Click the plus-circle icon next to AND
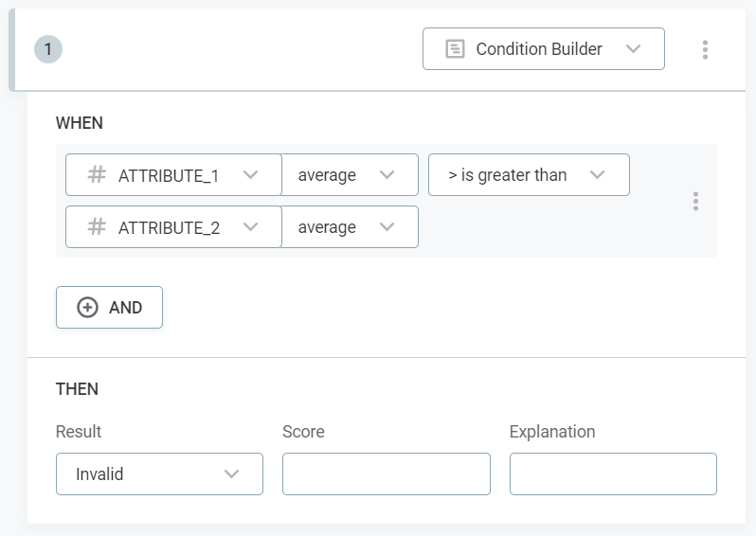Image resolution: width=756 pixels, height=536 pixels. pos(87,308)
